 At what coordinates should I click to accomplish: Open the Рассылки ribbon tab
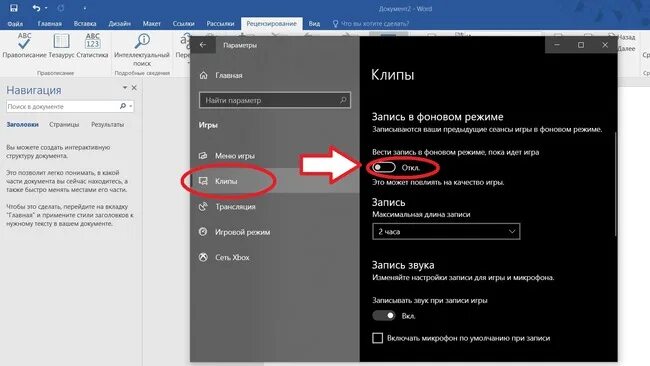coord(220,24)
